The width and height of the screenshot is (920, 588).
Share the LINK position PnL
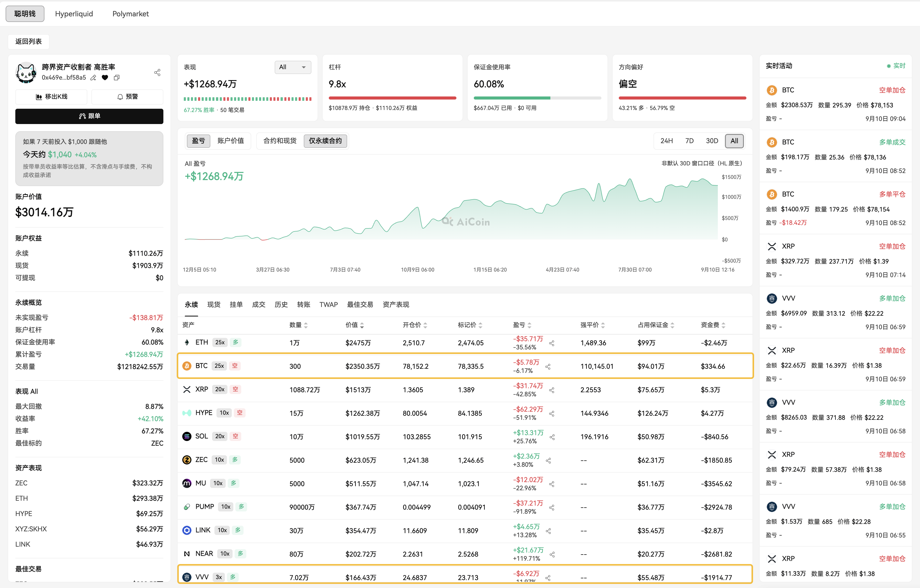[548, 531]
